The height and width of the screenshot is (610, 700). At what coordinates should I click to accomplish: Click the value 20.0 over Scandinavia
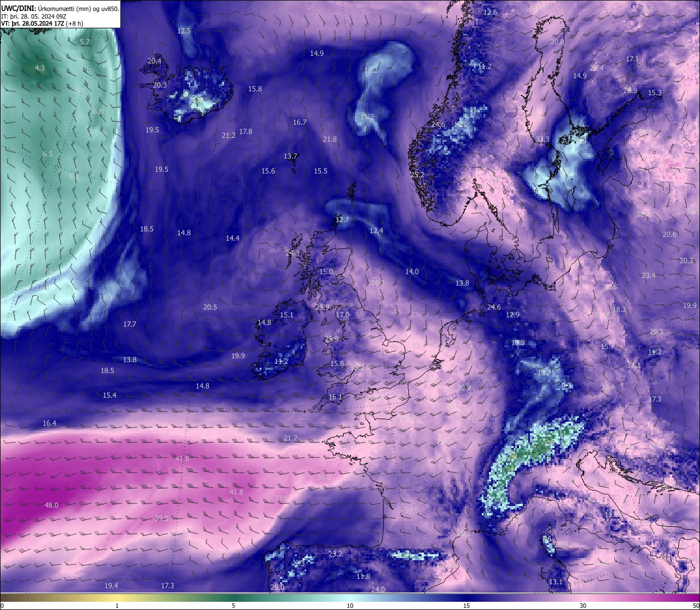click(557, 42)
